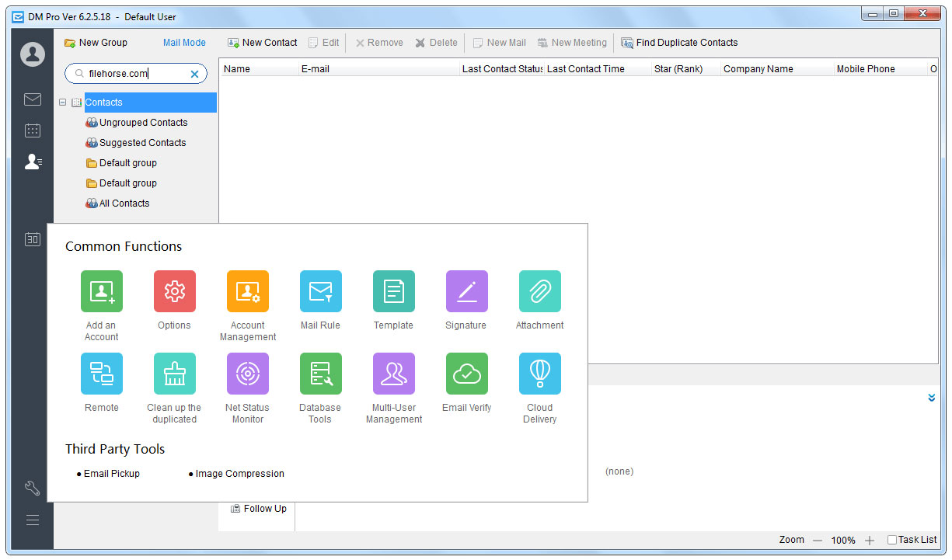Screen dimensions: 952x560
Task: Open the mail view in left sidebar
Action: (x=33, y=99)
